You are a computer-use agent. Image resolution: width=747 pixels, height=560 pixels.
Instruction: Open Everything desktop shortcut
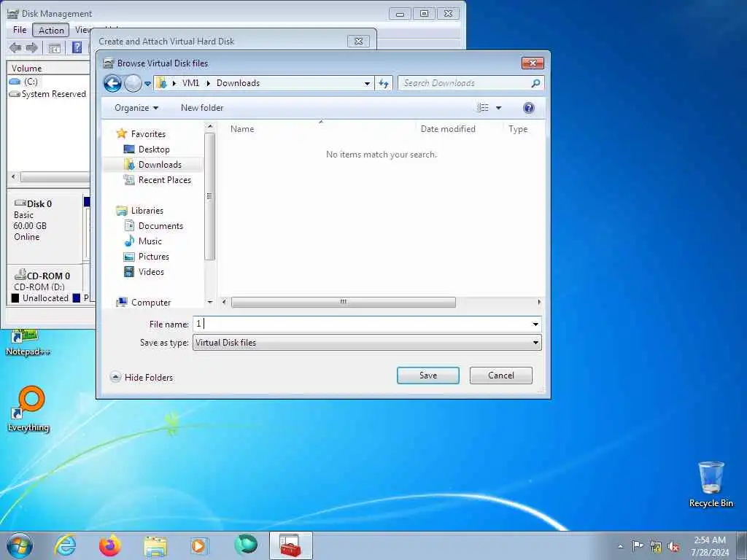click(28, 410)
